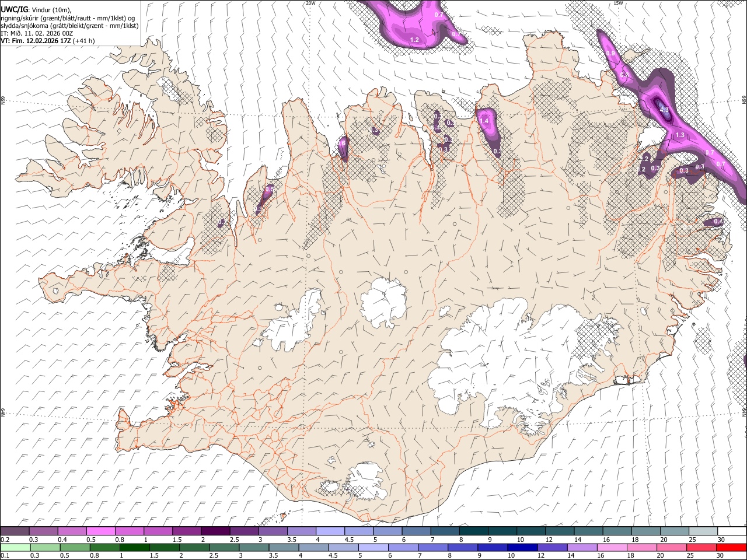Image resolution: width=747 pixels, height=560 pixels.
Task: Click the legend line 'rigning/skúrir (grænt/blátt/rautt - mm/1klst) og'
Action: [x=68, y=17]
